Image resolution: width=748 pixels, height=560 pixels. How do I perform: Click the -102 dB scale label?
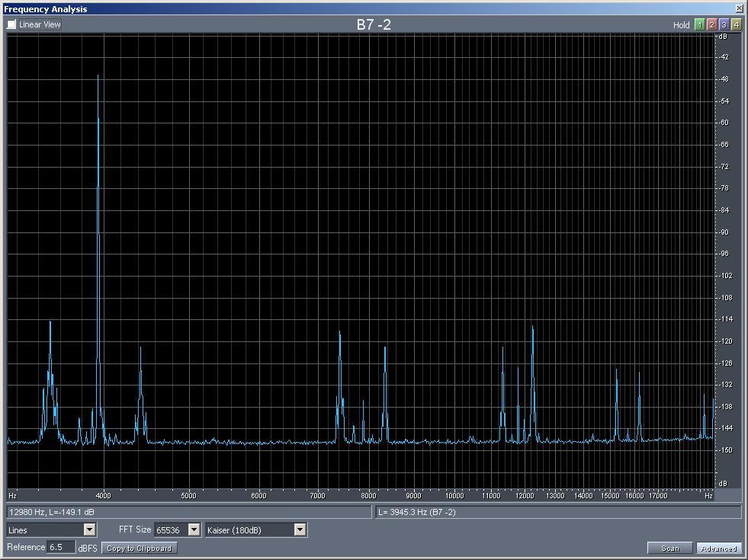pyautogui.click(x=725, y=276)
